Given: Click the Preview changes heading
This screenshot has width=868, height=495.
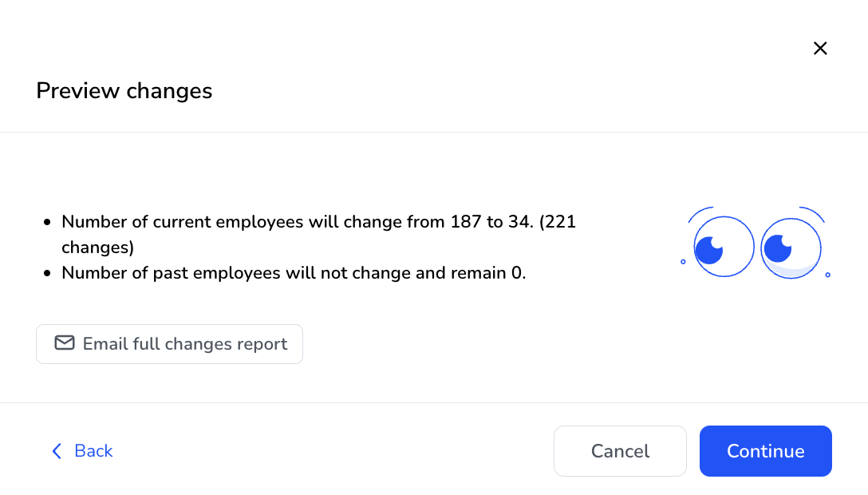Looking at the screenshot, I should 124,91.
